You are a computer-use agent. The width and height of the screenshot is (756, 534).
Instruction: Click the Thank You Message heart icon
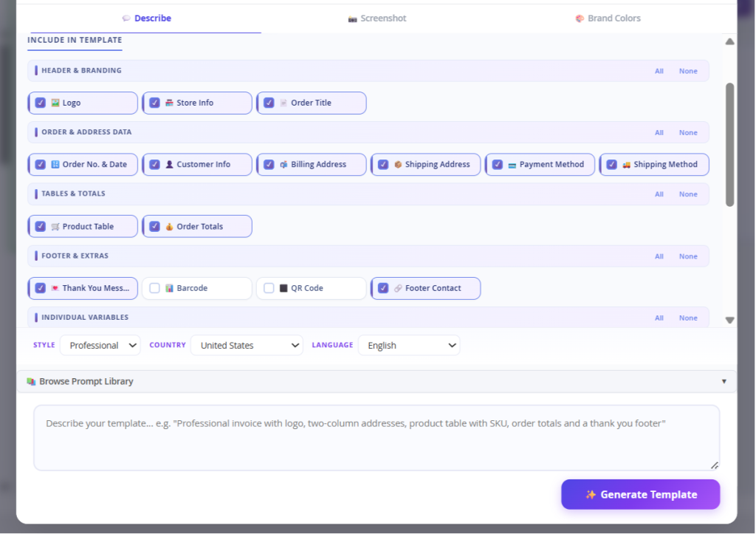click(x=55, y=288)
